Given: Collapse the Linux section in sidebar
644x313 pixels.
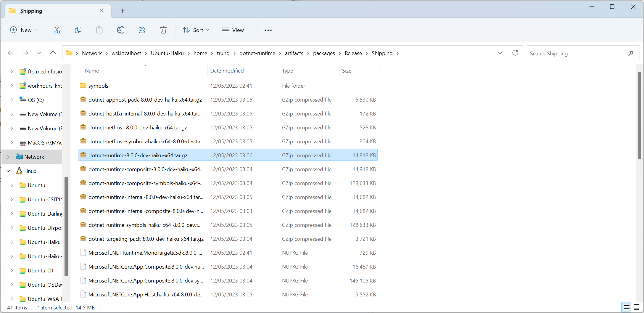Looking at the screenshot, I should [8, 171].
